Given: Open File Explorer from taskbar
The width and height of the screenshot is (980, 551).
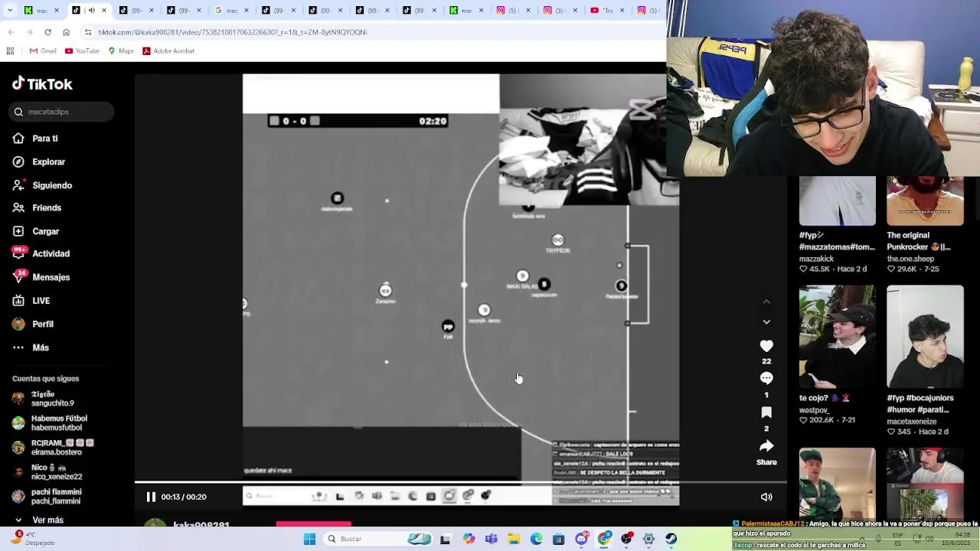Looking at the screenshot, I should tap(514, 539).
